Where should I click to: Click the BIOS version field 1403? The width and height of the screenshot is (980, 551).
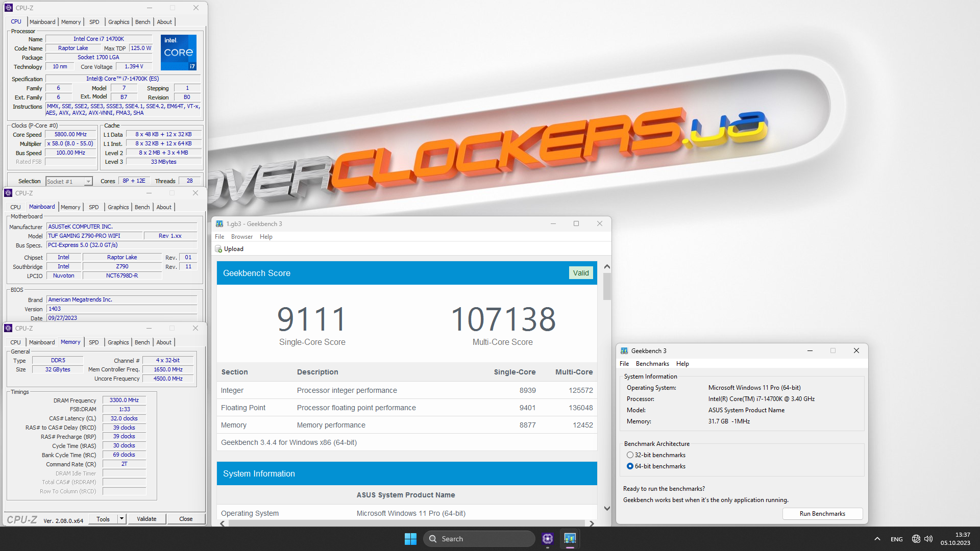coord(121,309)
